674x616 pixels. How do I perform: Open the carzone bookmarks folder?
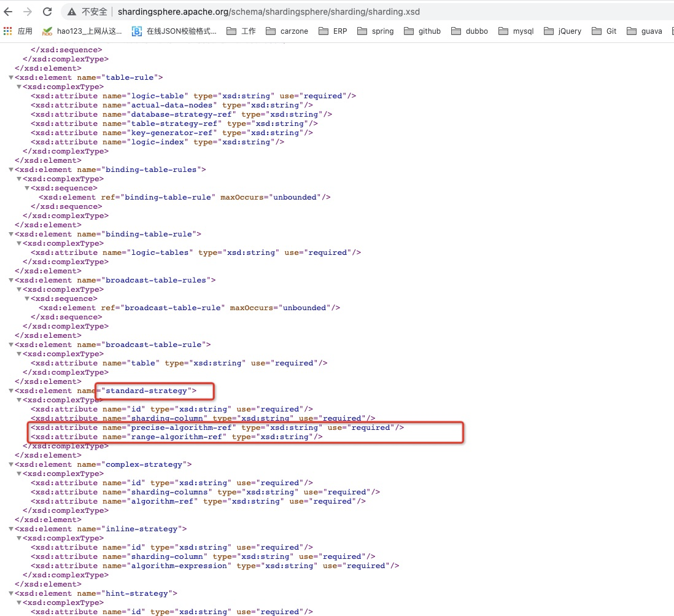(287, 31)
